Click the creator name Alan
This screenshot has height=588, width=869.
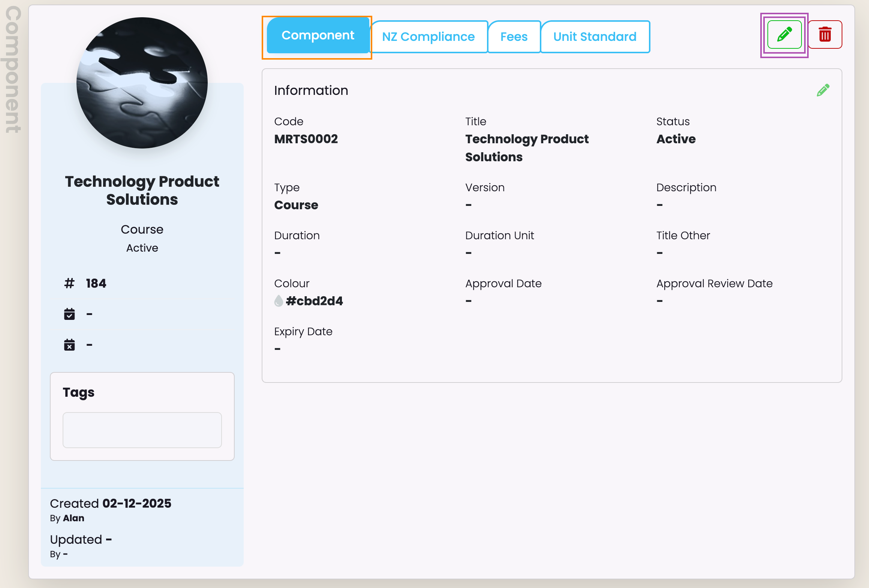coord(73,518)
